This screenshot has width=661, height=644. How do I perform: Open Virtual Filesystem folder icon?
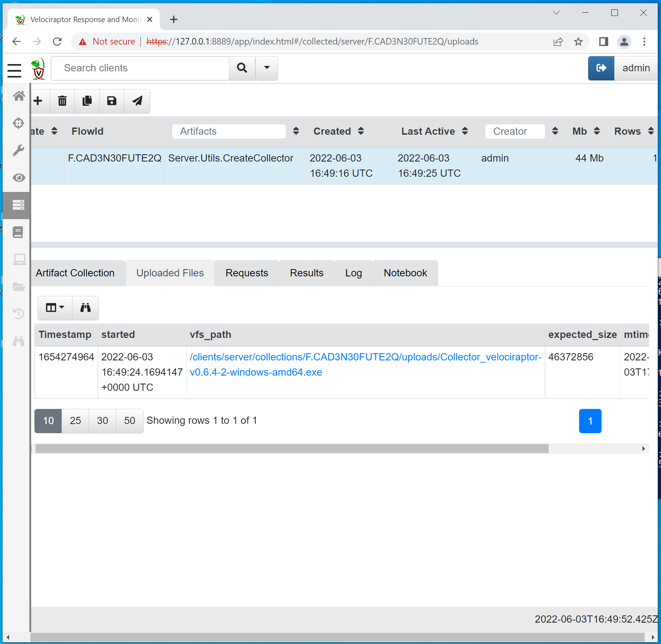pos(18,287)
